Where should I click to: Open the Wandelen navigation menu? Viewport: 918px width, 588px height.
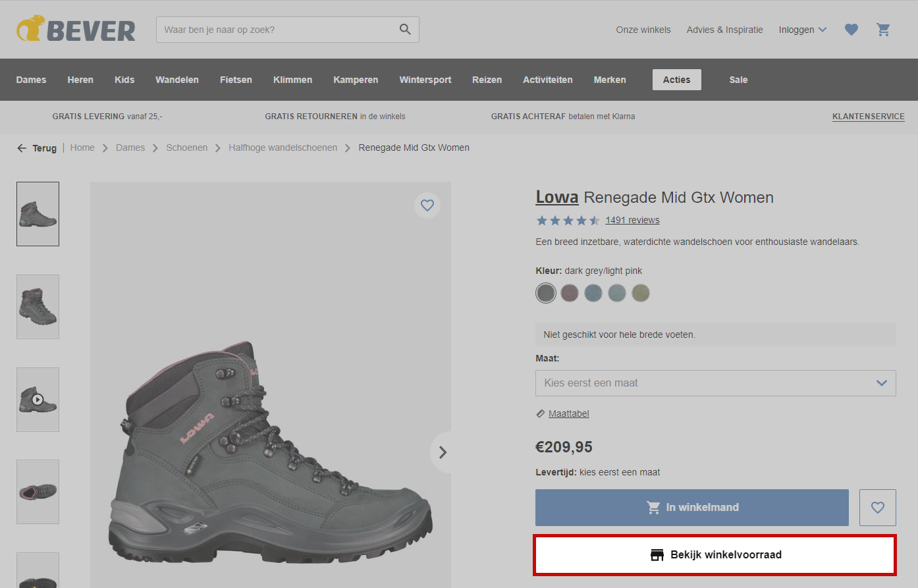[x=177, y=80]
